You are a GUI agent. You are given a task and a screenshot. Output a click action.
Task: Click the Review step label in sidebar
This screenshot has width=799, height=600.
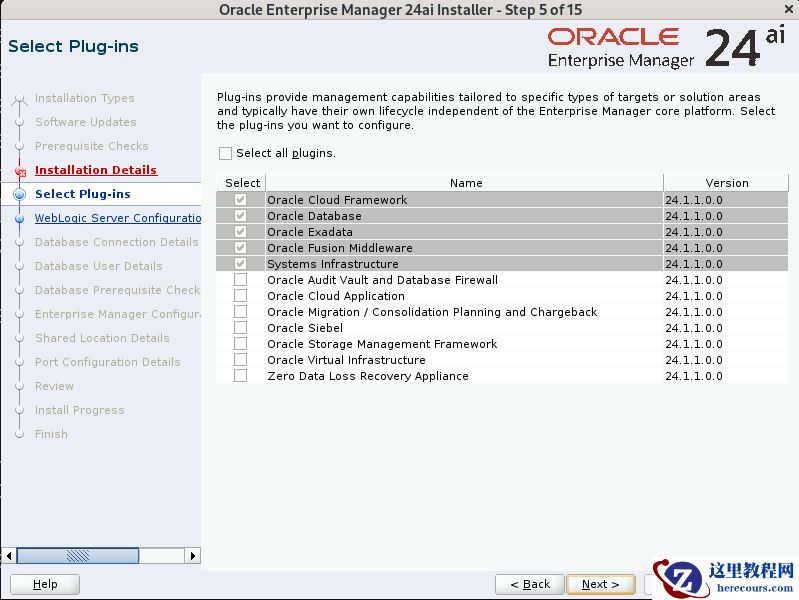click(x=54, y=386)
